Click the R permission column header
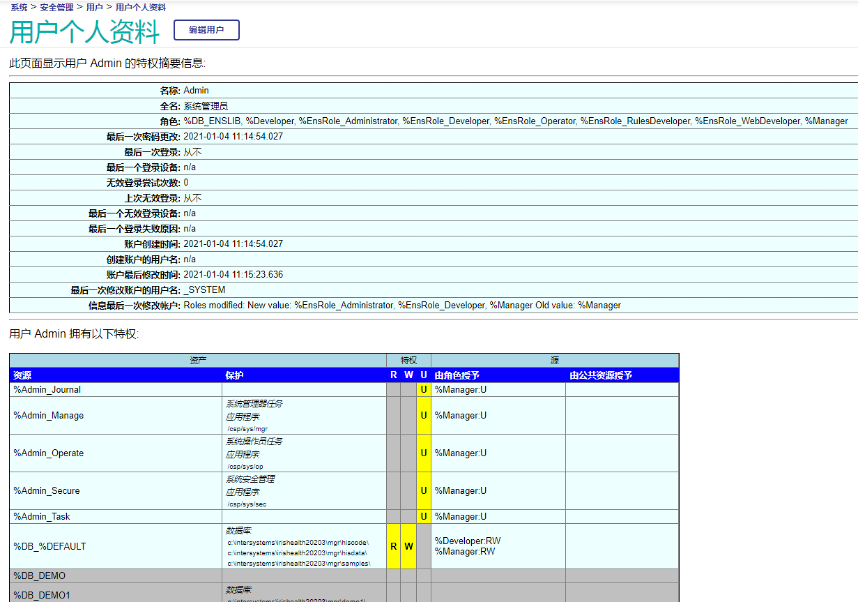 394,375
